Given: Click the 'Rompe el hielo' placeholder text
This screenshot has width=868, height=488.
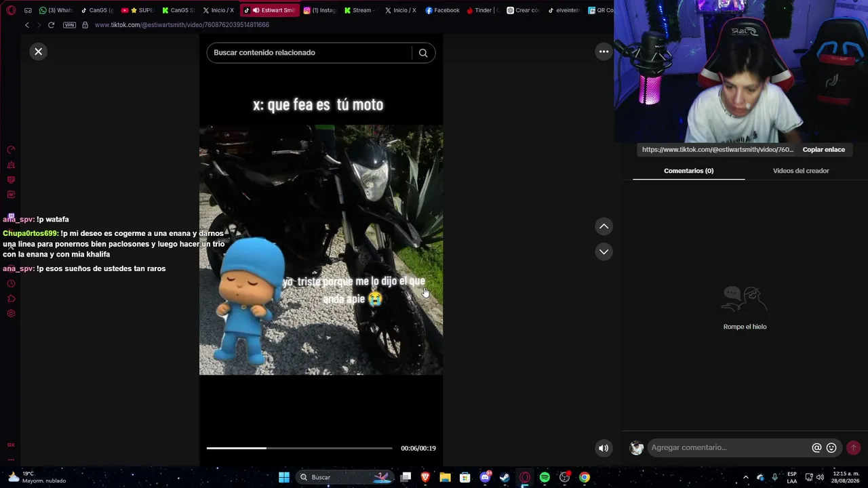Looking at the screenshot, I should [x=745, y=327].
